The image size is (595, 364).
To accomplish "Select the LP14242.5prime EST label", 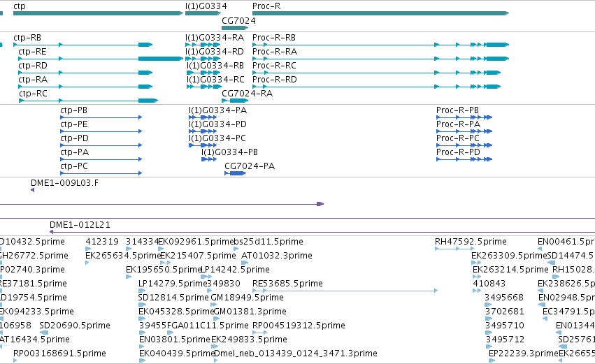I will coord(235,270).
